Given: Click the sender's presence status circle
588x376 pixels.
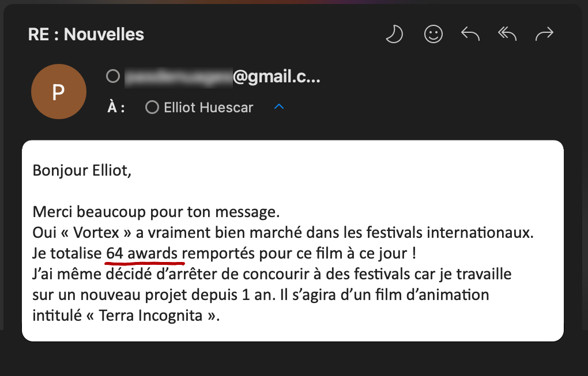Looking at the screenshot, I should pos(113,77).
